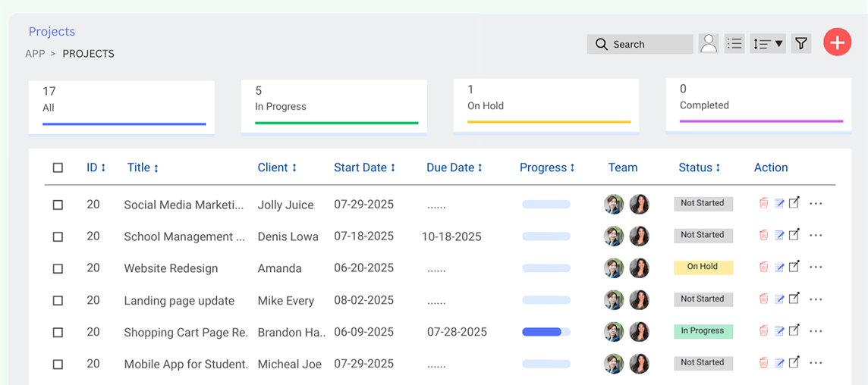Sort the table by Status column
Image resolution: width=868 pixels, height=385 pixels.
point(699,167)
